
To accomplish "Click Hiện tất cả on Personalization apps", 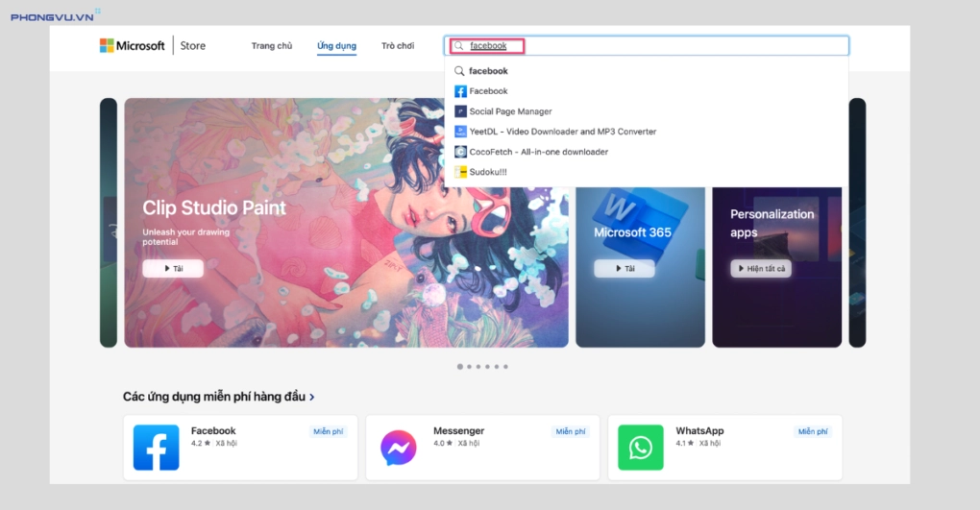I will (x=761, y=268).
